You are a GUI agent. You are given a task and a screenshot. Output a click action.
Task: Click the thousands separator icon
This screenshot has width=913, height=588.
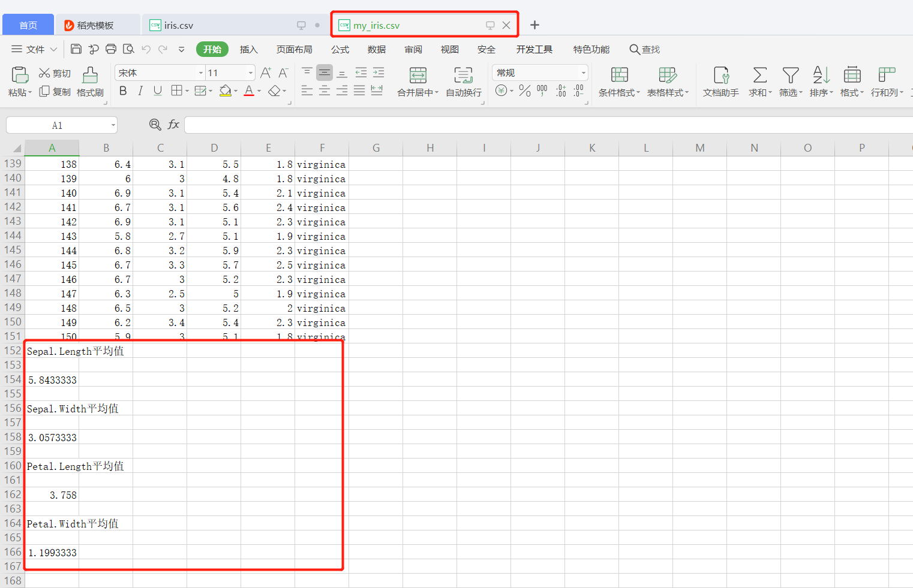coord(542,91)
